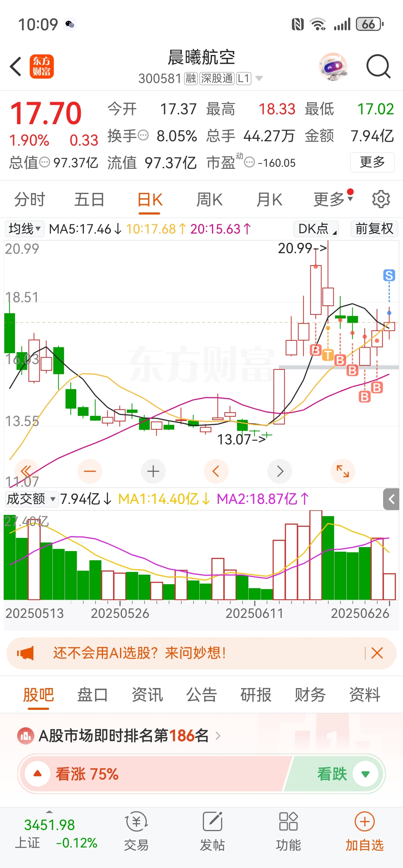Open the 研报 tab
403x868 pixels.
coord(256,695)
